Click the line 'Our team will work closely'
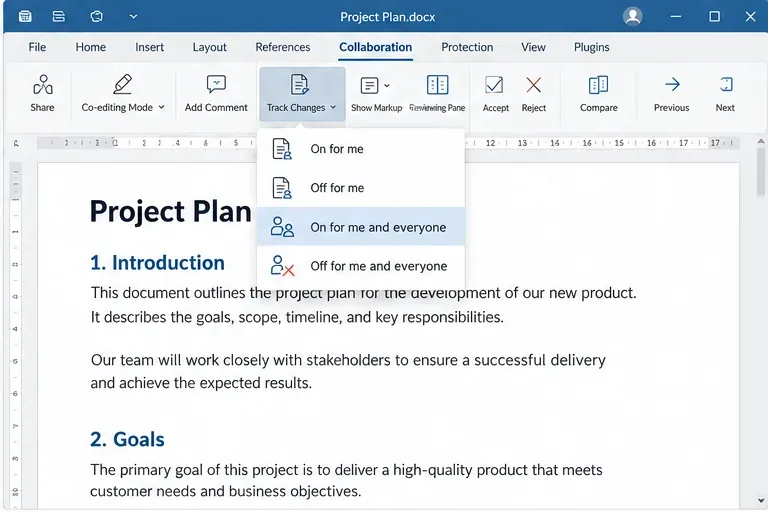The height and width of the screenshot is (512, 768). pyautogui.click(x=348, y=360)
